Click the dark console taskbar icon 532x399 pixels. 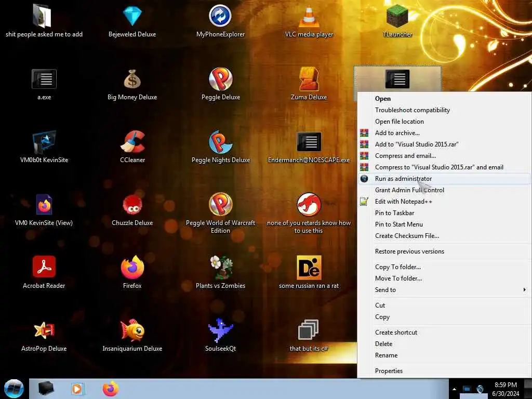(x=46, y=389)
